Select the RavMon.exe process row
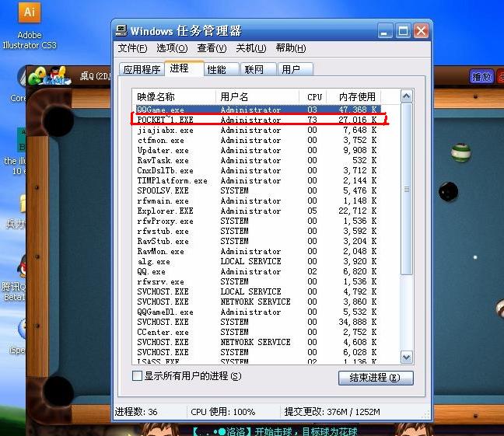 [x=257, y=251]
